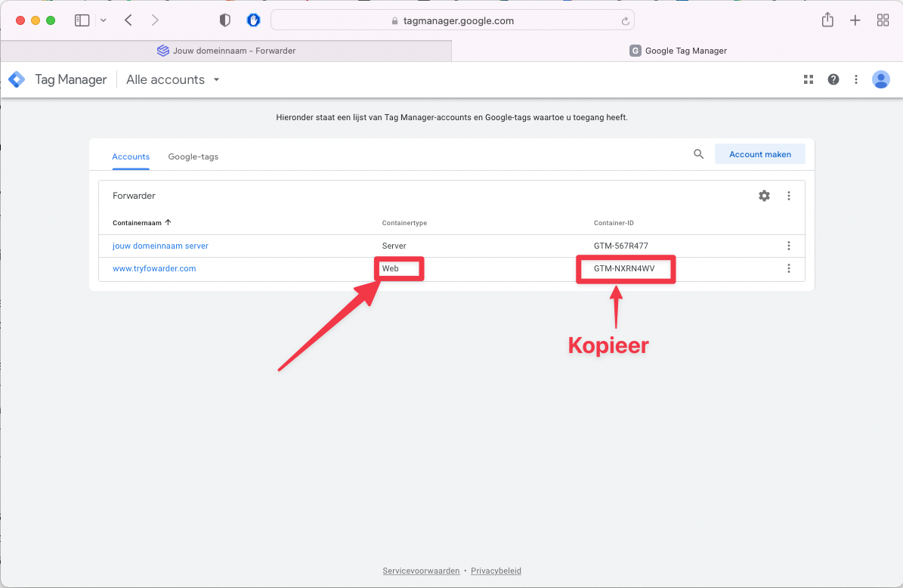Expand the Safari sidebar options chevron
Viewport: 903px width, 588px height.
(104, 20)
